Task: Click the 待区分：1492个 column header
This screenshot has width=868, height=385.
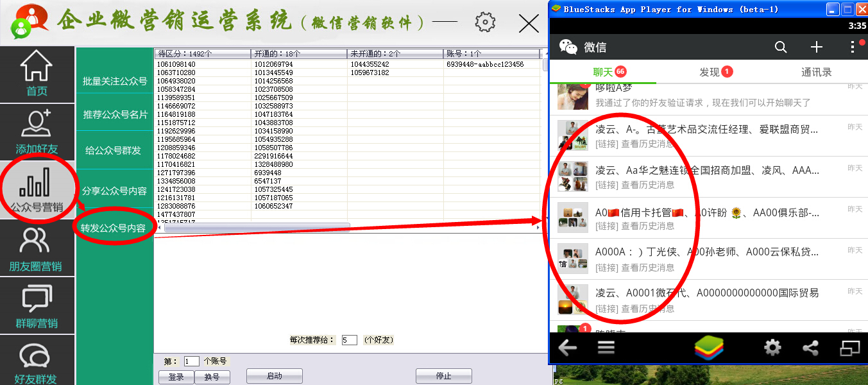Action: click(203, 54)
